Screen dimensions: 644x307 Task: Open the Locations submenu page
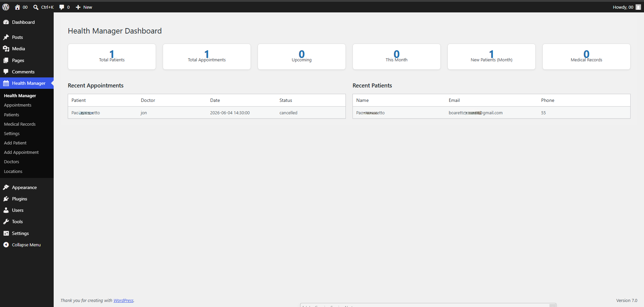pyautogui.click(x=13, y=171)
